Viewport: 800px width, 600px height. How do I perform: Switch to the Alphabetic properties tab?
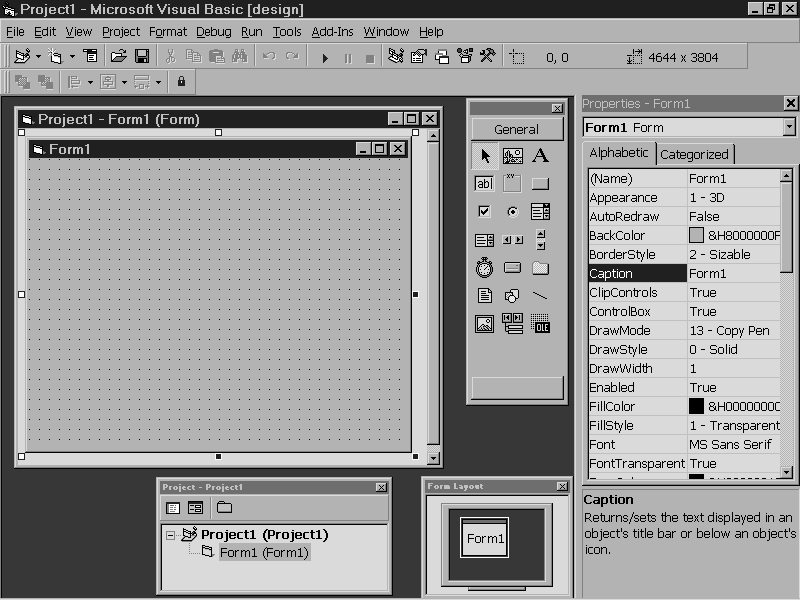pos(619,153)
